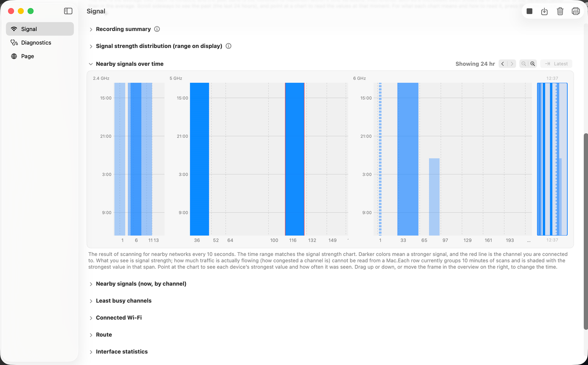Image resolution: width=588 pixels, height=365 pixels.
Task: Click the printer icon
Action: [x=576, y=11]
